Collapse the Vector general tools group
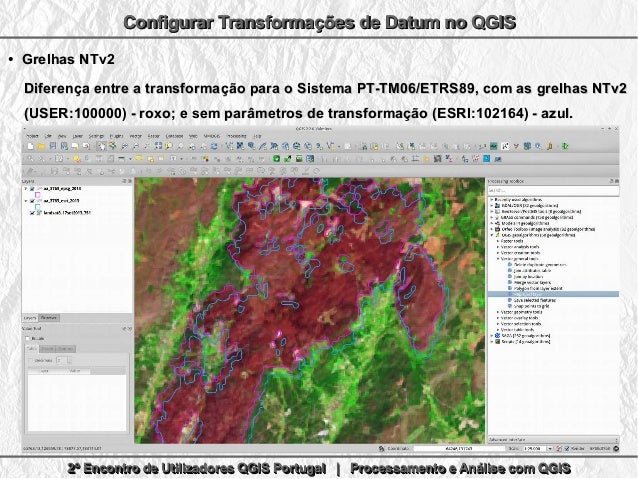The width and height of the screenshot is (638, 479). tap(498, 259)
